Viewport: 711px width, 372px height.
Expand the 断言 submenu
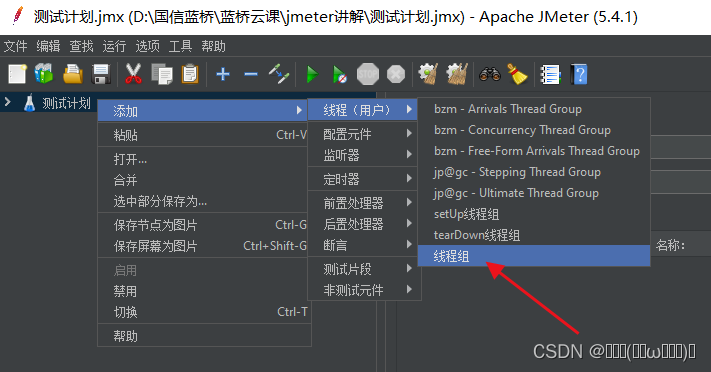click(x=362, y=245)
